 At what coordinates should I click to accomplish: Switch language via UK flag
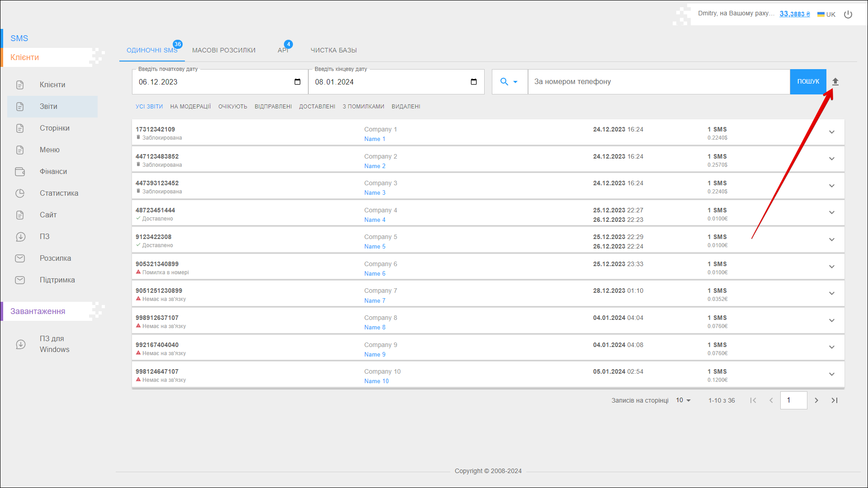click(826, 14)
